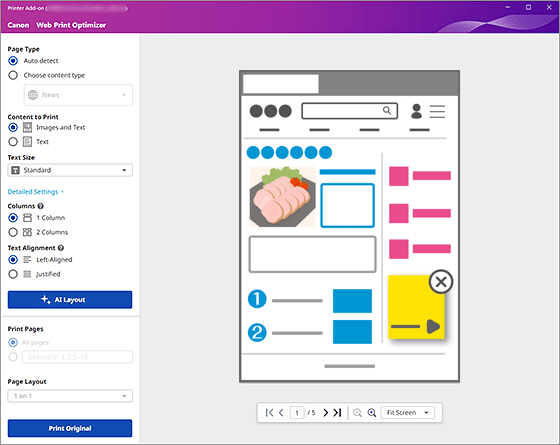Choose 1 Column radio button
This screenshot has height=445, width=560.
point(13,218)
